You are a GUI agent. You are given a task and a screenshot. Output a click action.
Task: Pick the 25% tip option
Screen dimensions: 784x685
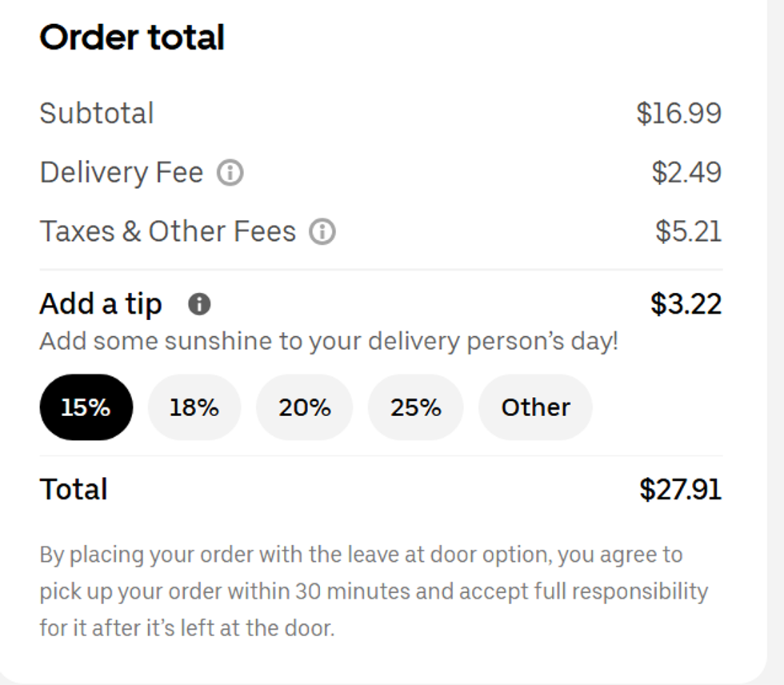[415, 407]
